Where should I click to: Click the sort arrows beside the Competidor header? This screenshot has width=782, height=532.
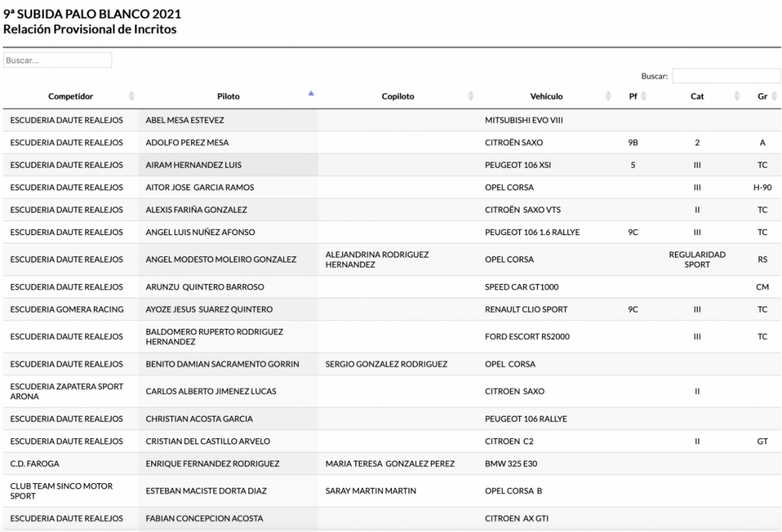pyautogui.click(x=131, y=96)
